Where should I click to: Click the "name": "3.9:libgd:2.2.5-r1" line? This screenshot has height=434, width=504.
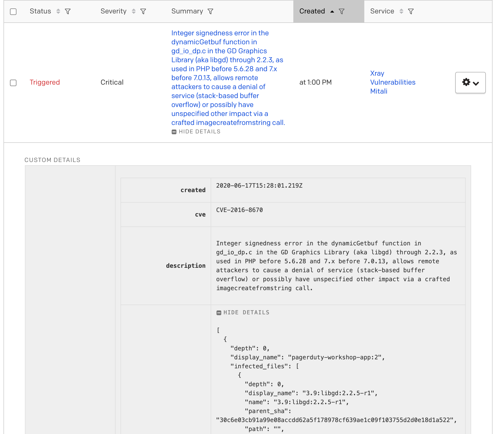[x=297, y=402]
